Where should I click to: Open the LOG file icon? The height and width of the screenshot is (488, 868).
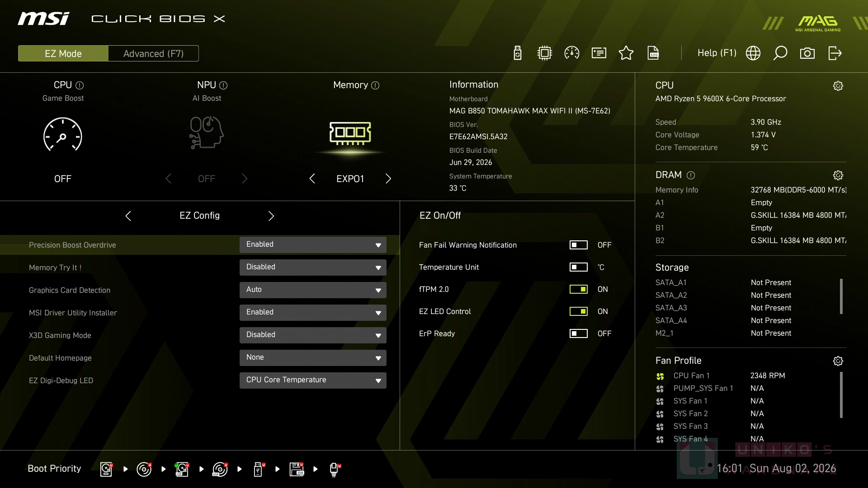pos(653,53)
